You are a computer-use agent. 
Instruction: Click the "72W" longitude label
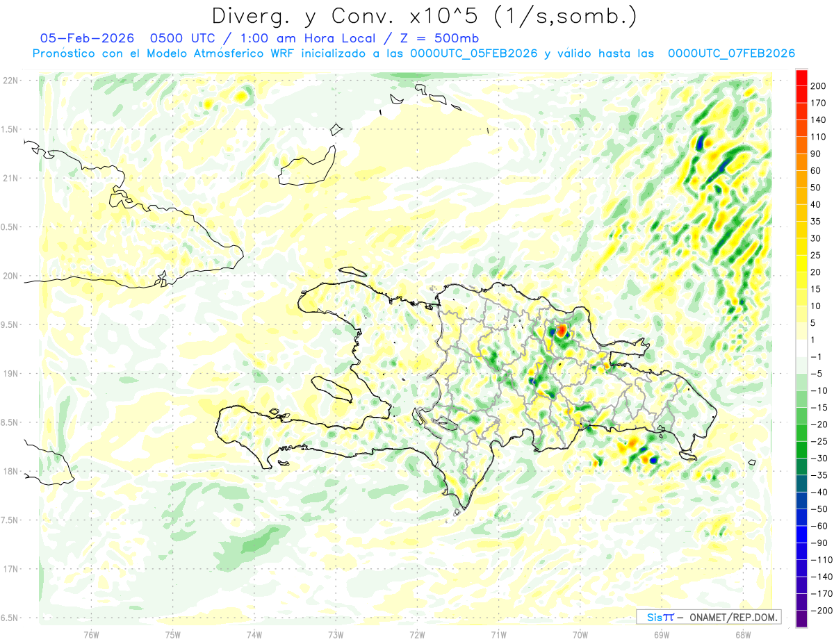coord(417,635)
